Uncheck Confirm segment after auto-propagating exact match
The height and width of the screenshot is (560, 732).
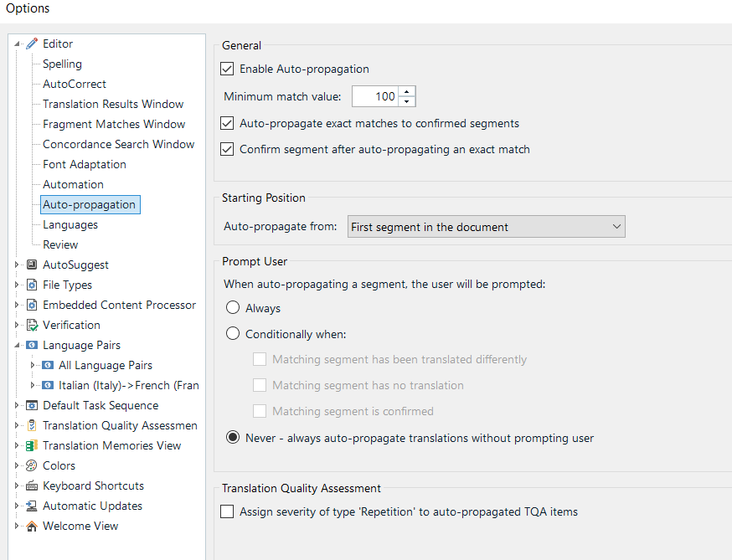point(227,149)
